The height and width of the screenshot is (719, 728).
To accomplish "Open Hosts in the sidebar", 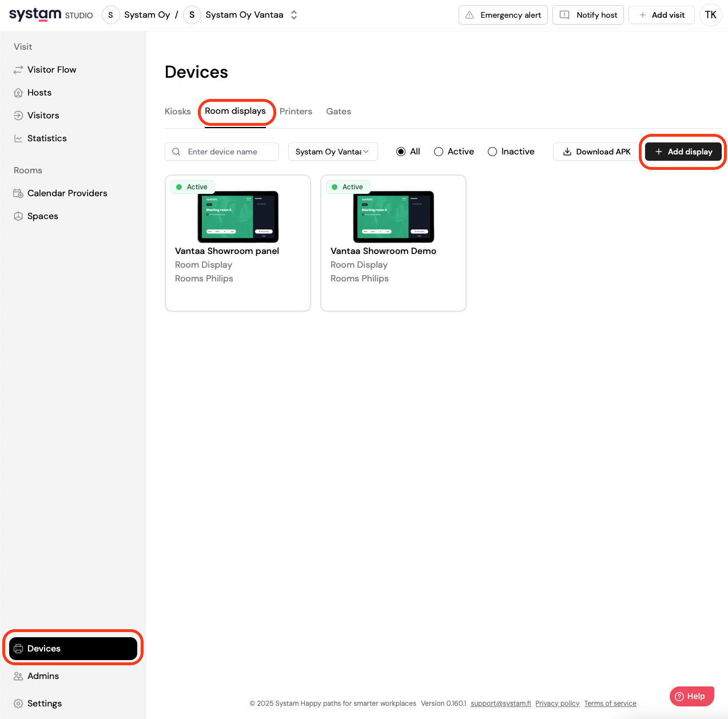I will pyautogui.click(x=73, y=93).
